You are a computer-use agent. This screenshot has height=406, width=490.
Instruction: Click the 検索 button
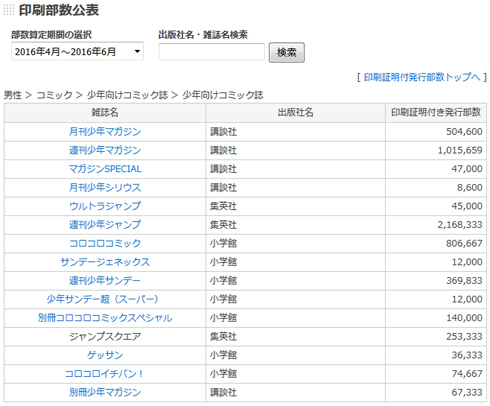[x=287, y=52]
